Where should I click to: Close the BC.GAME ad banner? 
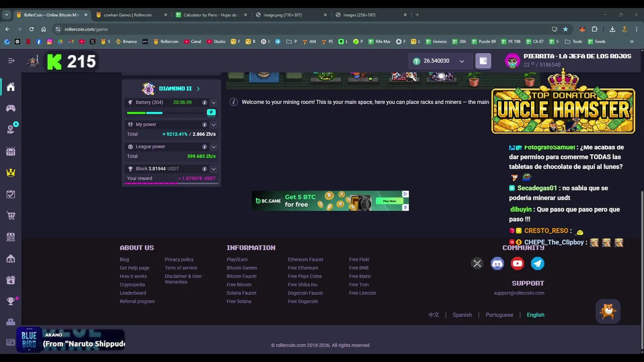tap(406, 194)
